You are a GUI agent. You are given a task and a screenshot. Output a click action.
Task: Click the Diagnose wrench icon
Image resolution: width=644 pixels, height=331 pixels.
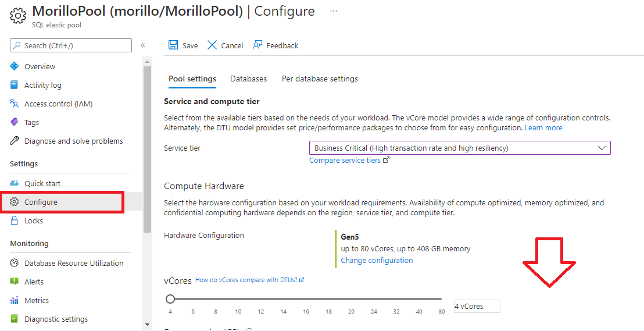click(x=15, y=141)
